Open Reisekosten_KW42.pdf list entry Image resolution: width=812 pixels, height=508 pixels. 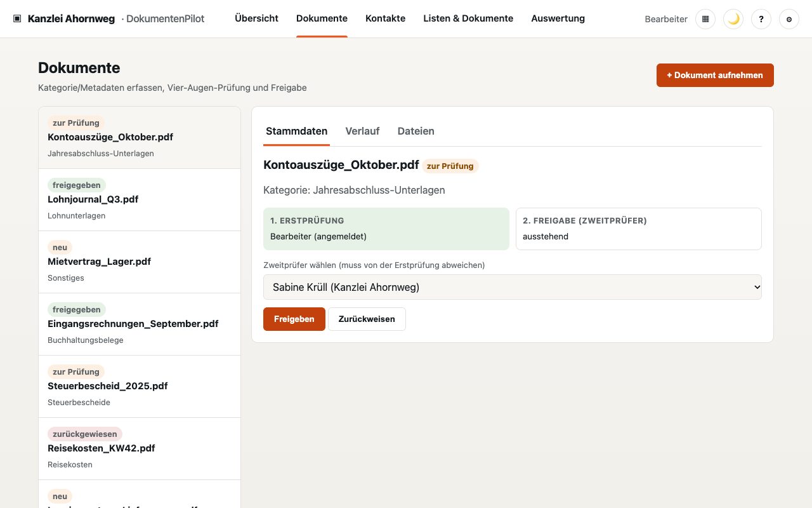point(140,449)
